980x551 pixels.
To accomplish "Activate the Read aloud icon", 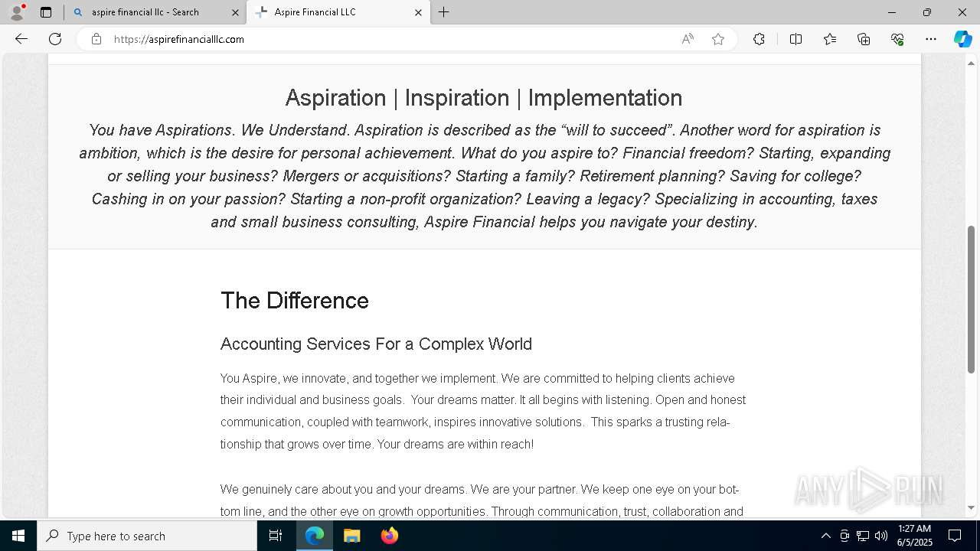I will pos(688,39).
